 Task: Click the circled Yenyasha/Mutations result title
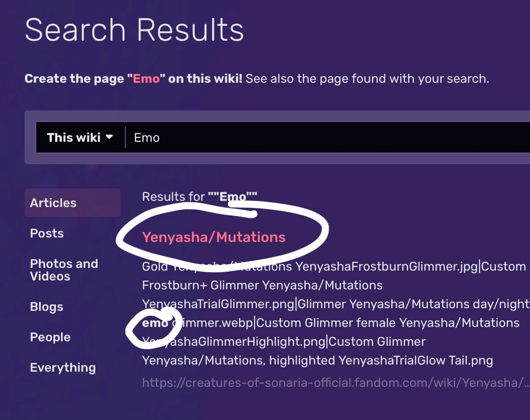click(214, 237)
